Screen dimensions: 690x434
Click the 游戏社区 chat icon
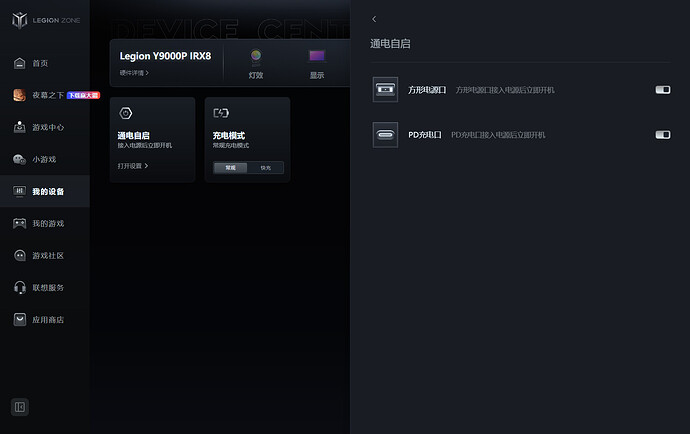[19, 255]
